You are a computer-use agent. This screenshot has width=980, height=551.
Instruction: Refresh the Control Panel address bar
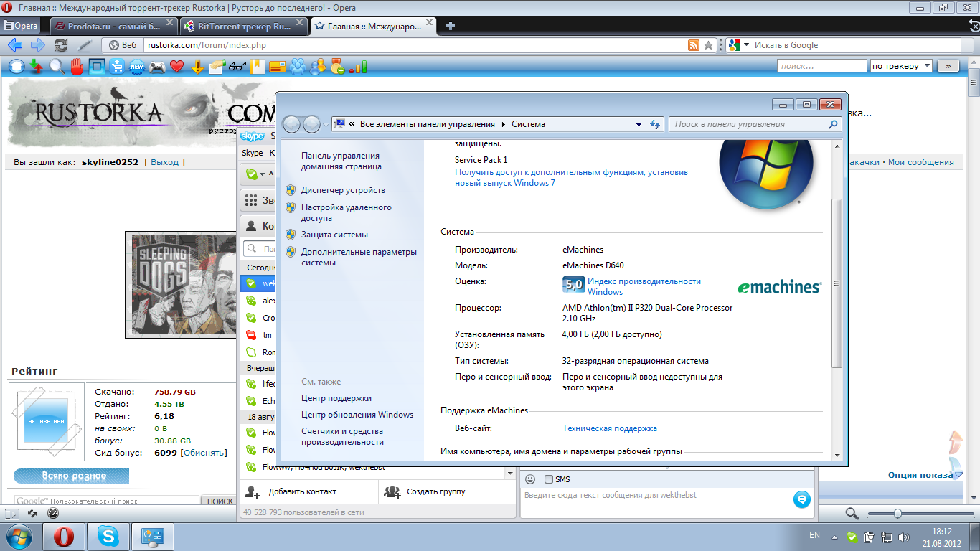(655, 124)
